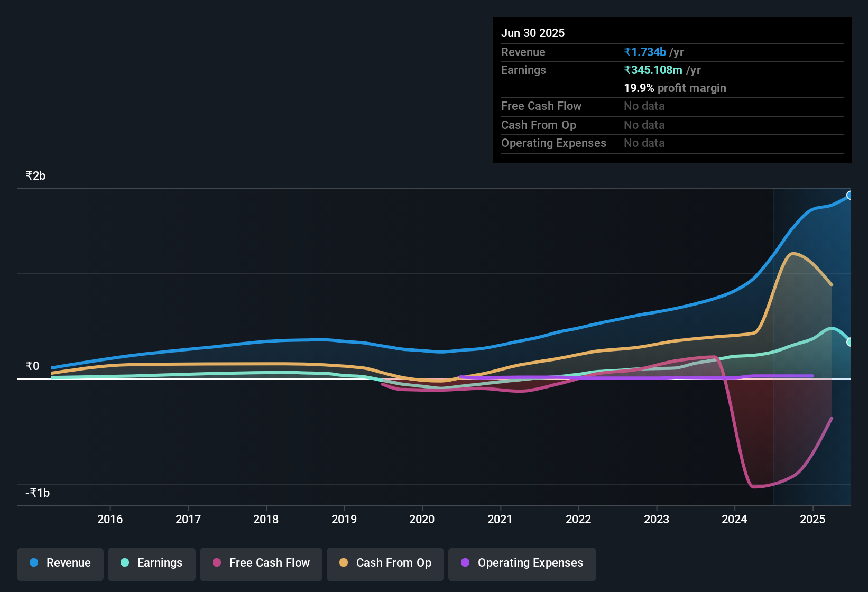Click the 2023 x-axis year label

[657, 519]
